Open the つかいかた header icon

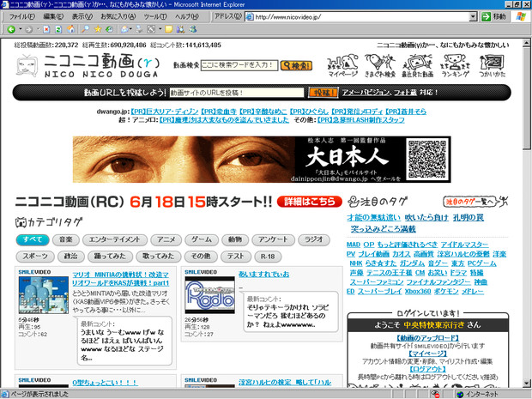pyautogui.click(x=492, y=65)
